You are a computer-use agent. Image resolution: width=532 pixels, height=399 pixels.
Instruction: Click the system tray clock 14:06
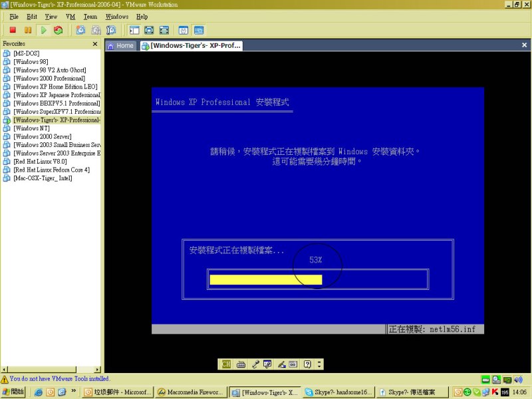520,392
